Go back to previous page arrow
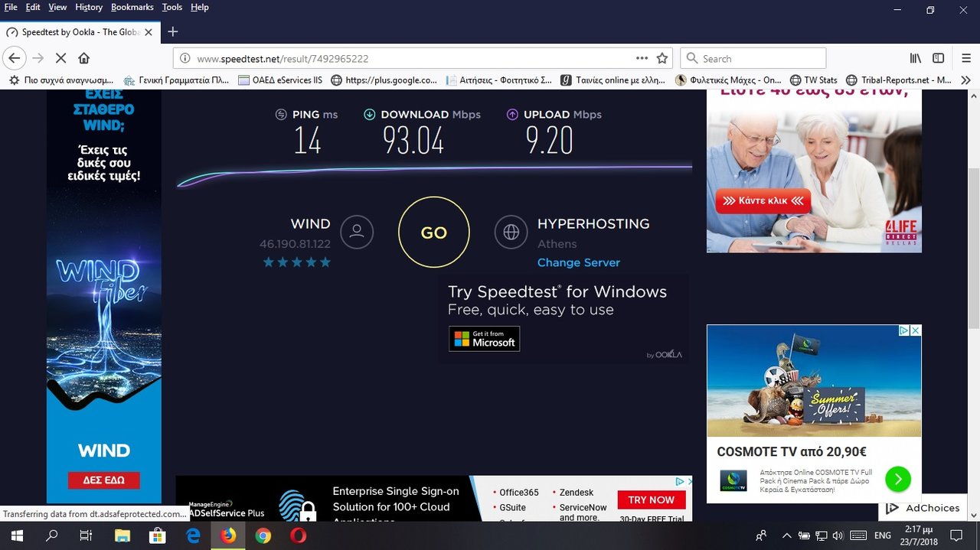This screenshot has width=980, height=550. (x=14, y=58)
